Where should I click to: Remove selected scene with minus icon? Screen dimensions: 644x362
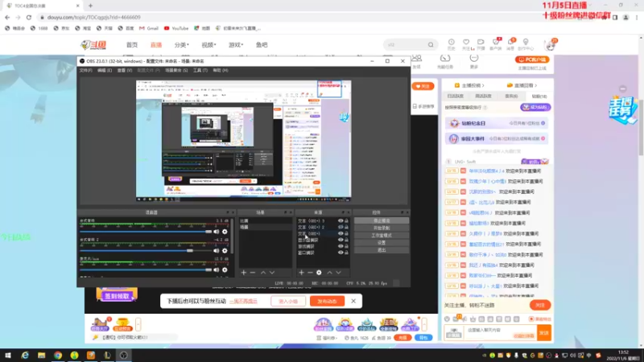point(253,273)
